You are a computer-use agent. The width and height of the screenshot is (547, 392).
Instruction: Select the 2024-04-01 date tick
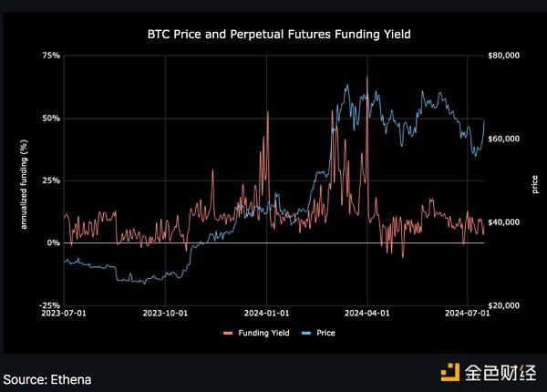click(x=367, y=314)
